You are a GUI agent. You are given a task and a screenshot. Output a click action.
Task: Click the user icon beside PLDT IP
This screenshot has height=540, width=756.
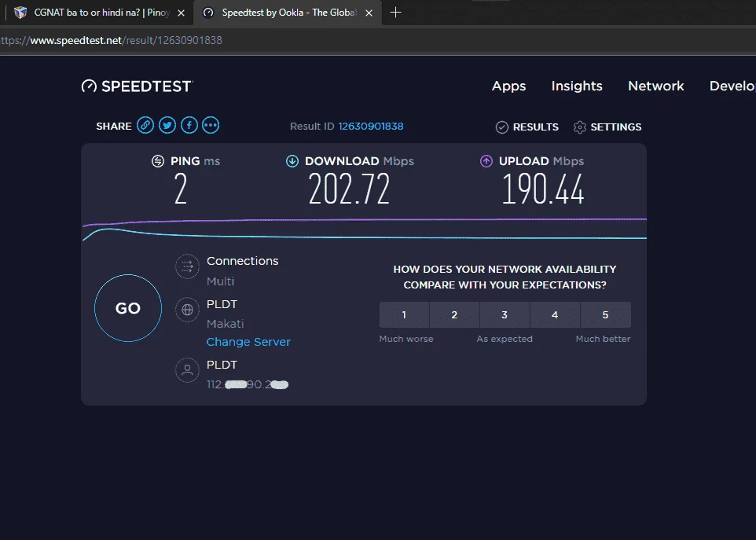(x=187, y=369)
